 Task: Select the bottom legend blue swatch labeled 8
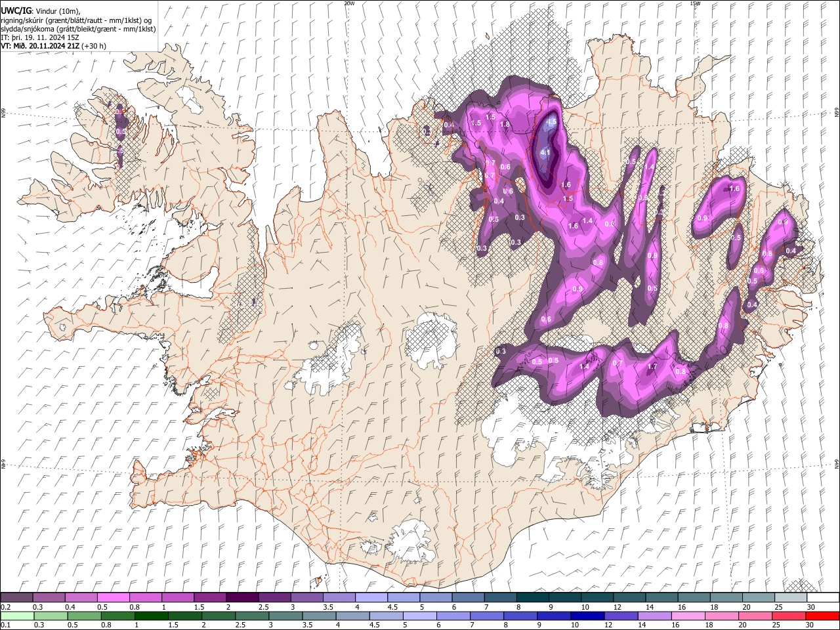521,616
